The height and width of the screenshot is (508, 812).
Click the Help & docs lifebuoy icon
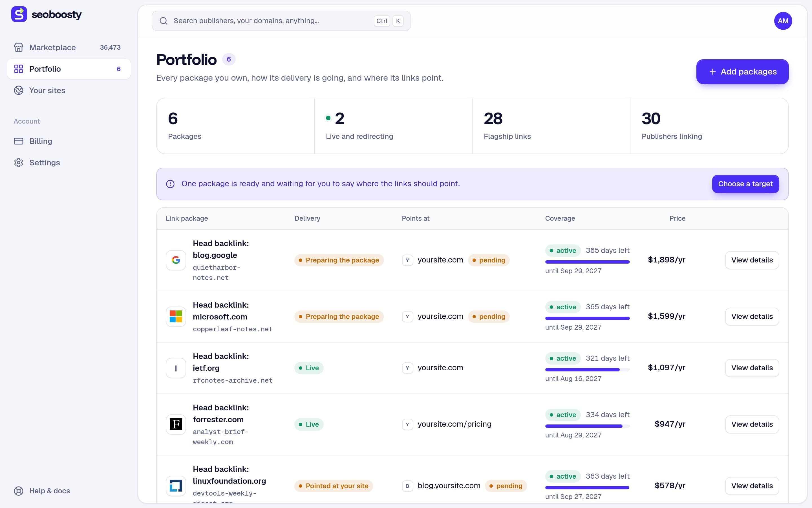pyautogui.click(x=18, y=491)
